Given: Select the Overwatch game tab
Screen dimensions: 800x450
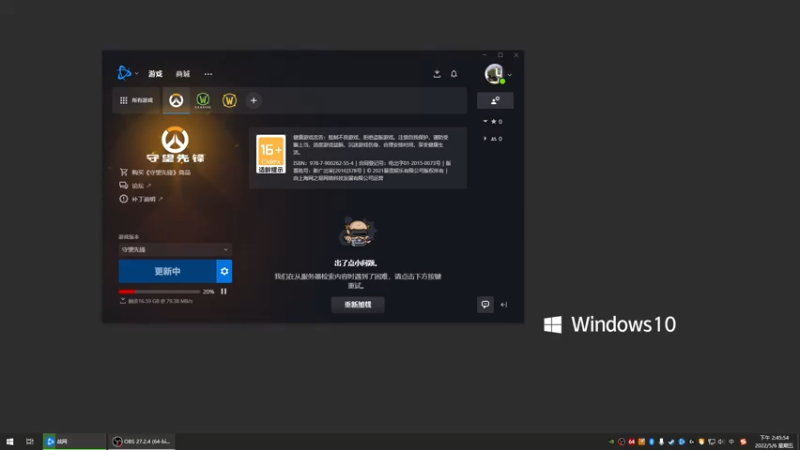Looking at the screenshot, I should click(x=176, y=101).
